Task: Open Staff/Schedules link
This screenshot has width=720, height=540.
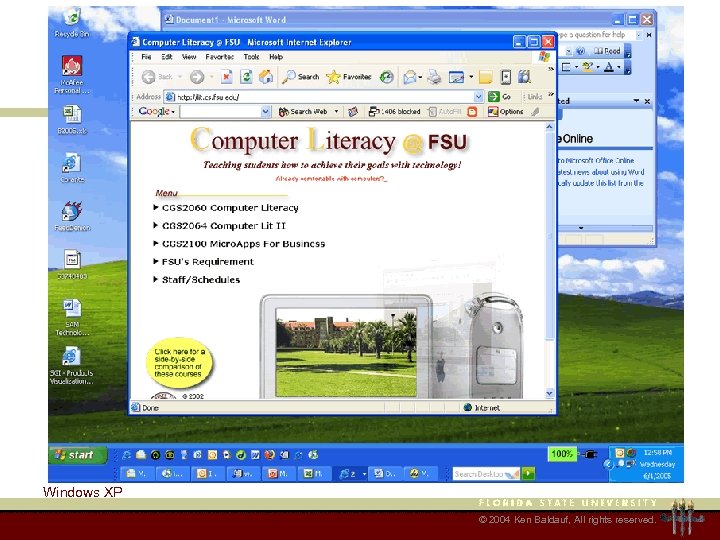Action: point(201,280)
